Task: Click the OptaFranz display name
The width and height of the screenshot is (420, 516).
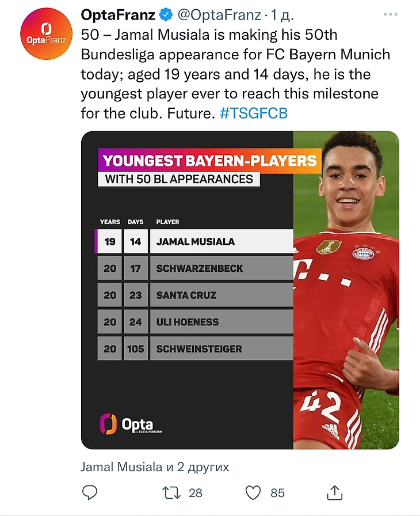Action: coord(117,14)
